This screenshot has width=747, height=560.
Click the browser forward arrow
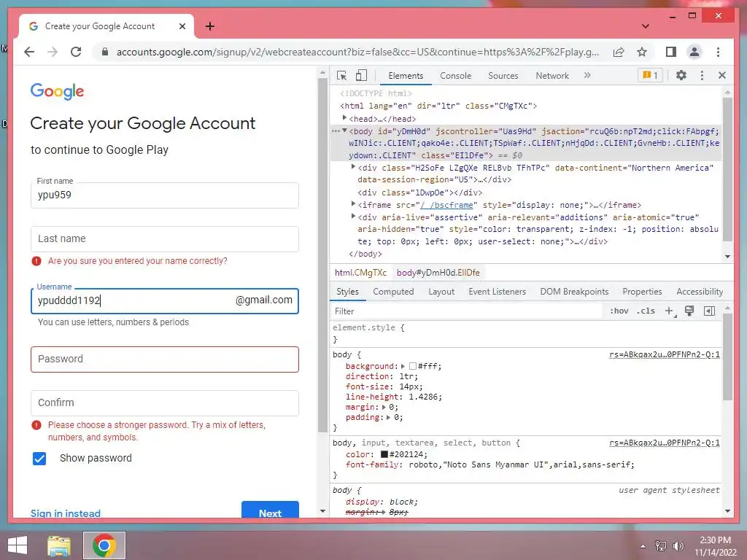pyautogui.click(x=53, y=52)
